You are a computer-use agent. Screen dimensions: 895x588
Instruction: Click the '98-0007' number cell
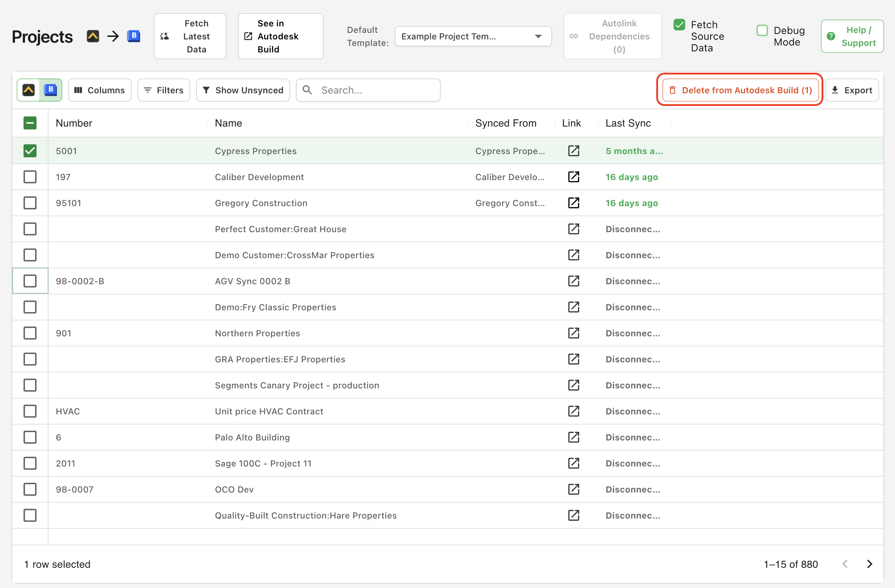pyautogui.click(x=75, y=489)
